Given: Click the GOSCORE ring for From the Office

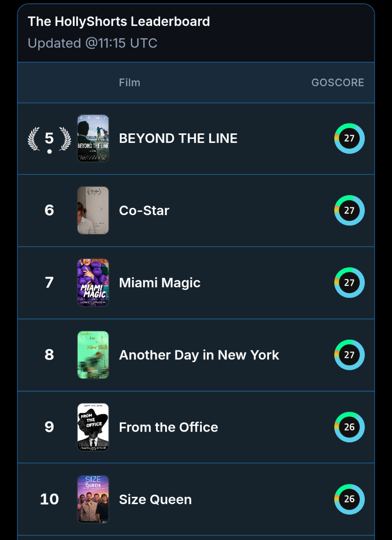Looking at the screenshot, I should 349,427.
